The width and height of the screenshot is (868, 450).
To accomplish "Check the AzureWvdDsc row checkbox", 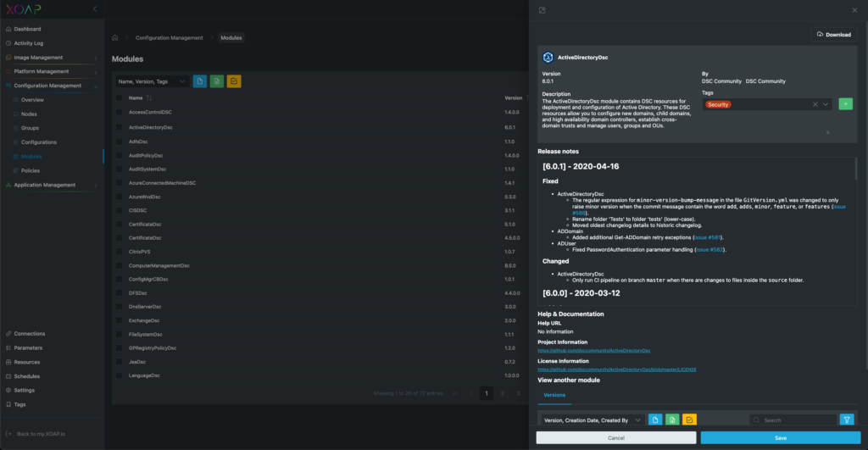I will (119, 197).
